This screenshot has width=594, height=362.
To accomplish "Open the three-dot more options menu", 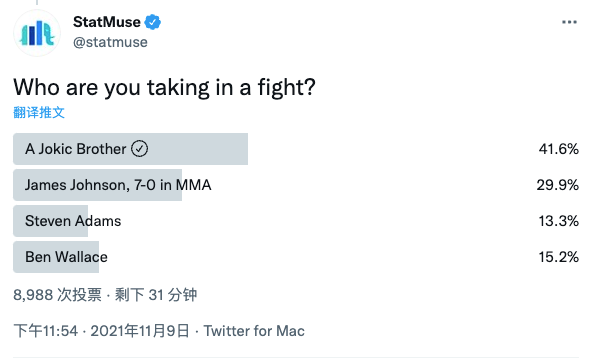I will coord(569,22).
